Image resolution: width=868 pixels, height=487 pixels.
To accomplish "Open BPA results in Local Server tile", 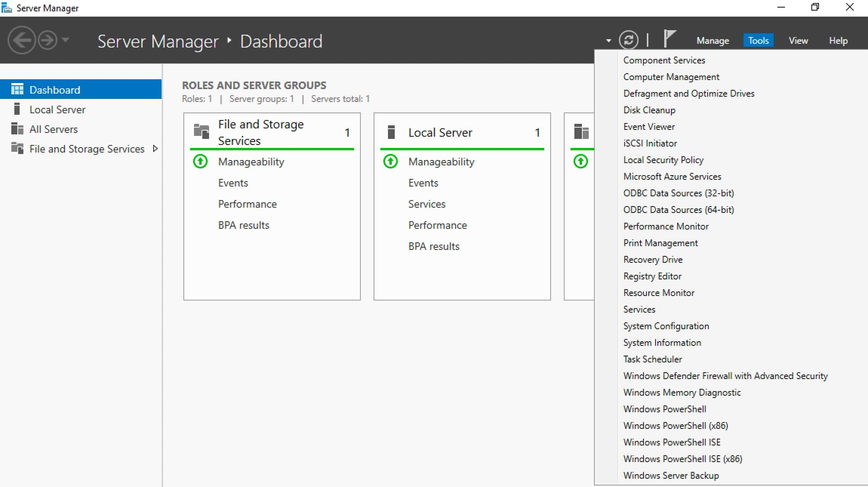I will [434, 246].
